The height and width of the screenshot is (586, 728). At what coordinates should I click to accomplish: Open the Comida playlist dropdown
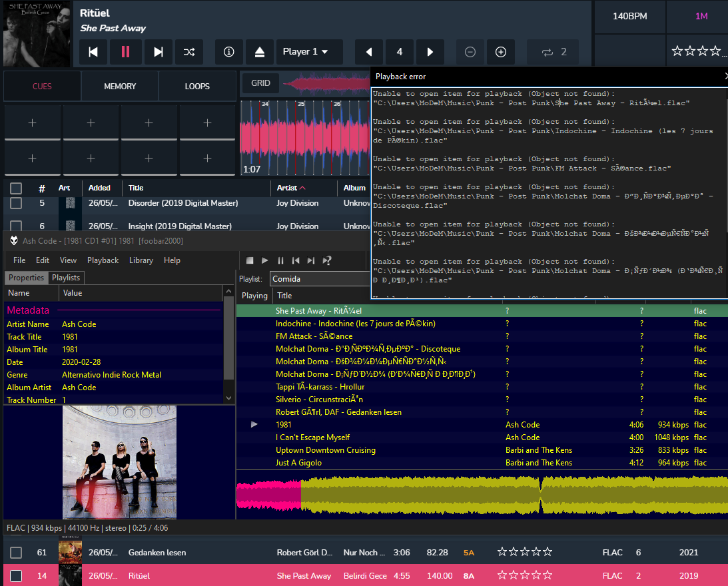pos(320,279)
